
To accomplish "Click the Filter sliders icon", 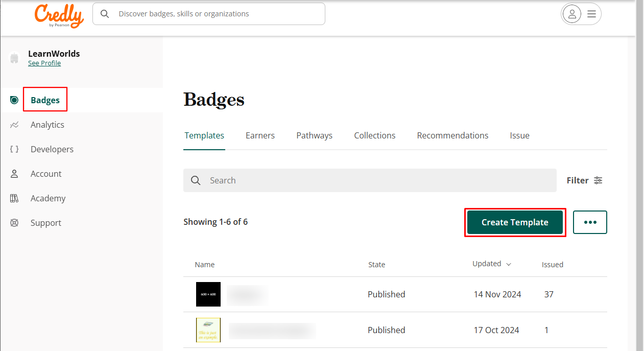I will point(598,180).
